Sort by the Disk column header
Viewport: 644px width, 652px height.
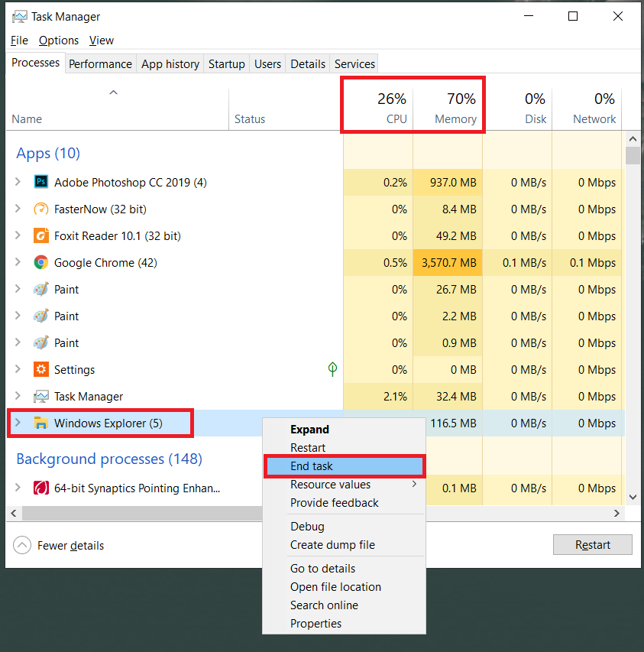(517, 109)
